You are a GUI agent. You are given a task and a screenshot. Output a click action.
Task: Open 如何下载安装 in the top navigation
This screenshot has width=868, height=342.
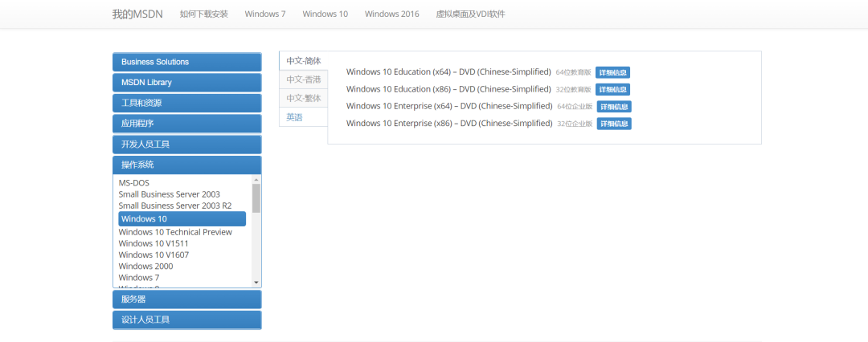point(203,14)
